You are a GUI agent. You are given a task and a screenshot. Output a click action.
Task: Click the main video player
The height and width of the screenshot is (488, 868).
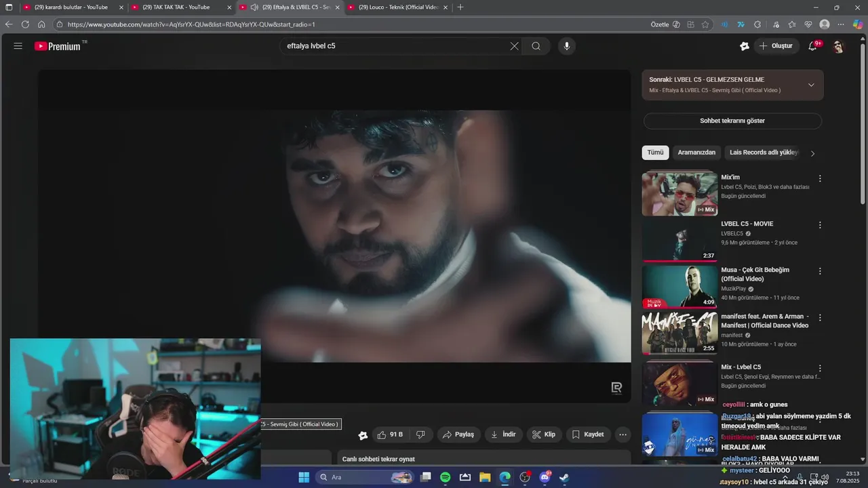[334, 236]
